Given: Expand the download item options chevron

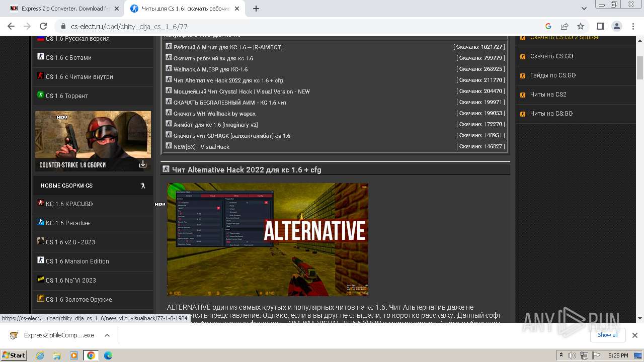Looking at the screenshot, I should (107, 335).
